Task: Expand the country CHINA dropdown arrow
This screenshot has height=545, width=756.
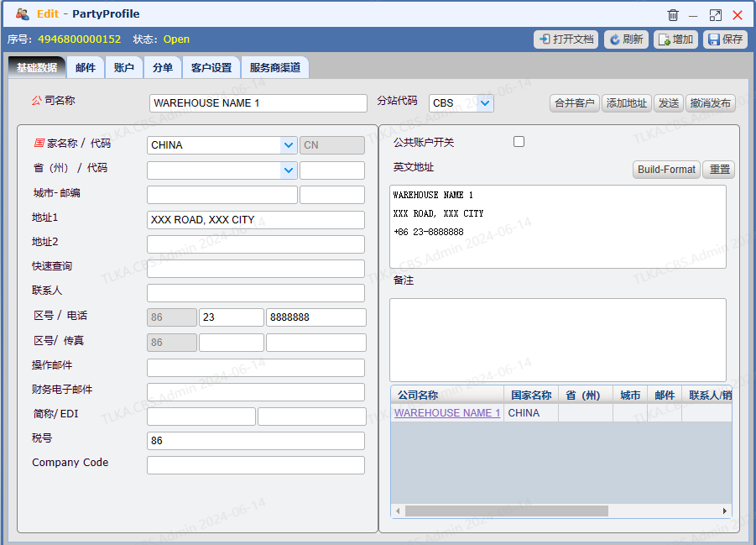Action: tap(289, 145)
